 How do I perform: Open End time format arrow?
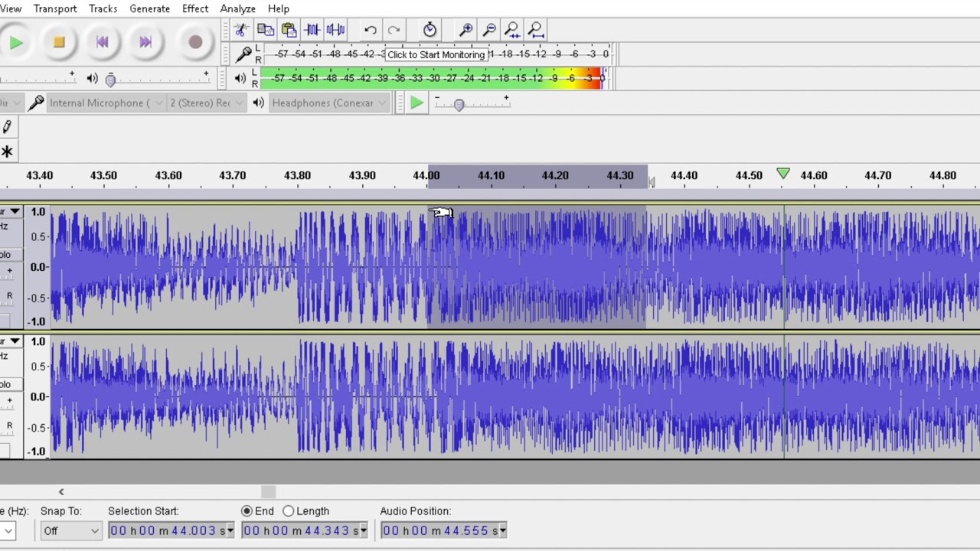click(x=364, y=531)
